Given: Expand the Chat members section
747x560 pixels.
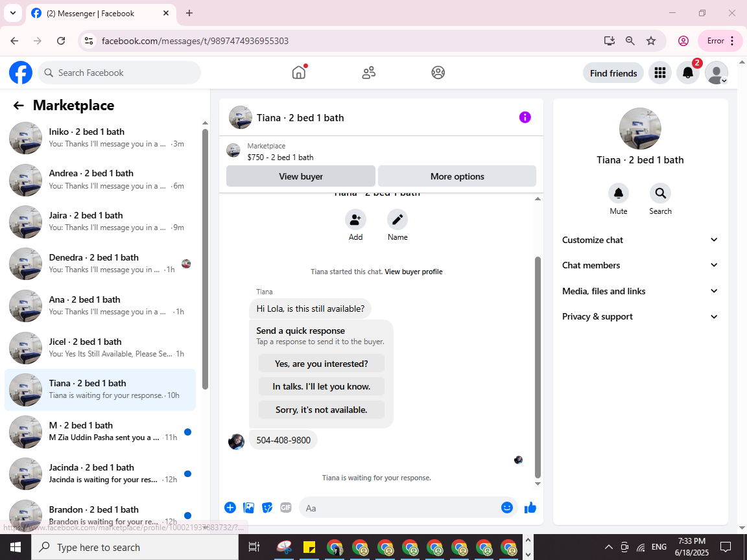Looking at the screenshot, I should (x=640, y=265).
